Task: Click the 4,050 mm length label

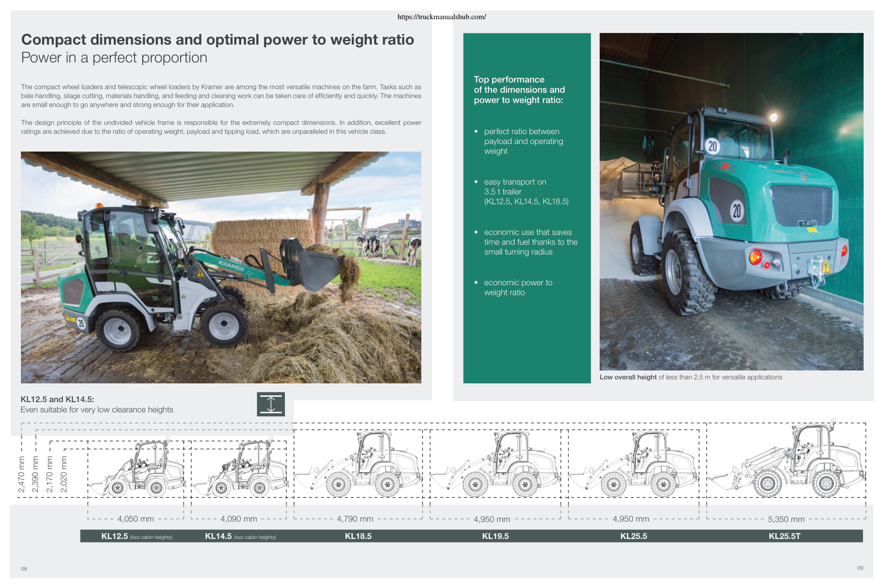Action: click(x=136, y=519)
